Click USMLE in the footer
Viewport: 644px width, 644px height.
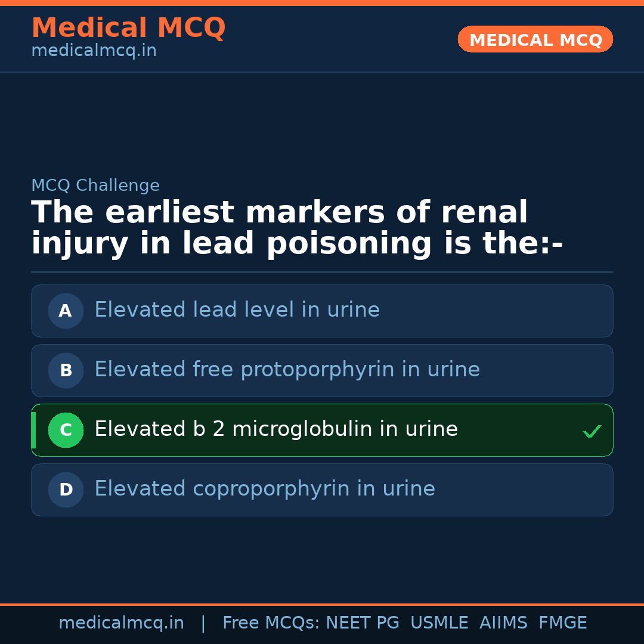point(439,623)
